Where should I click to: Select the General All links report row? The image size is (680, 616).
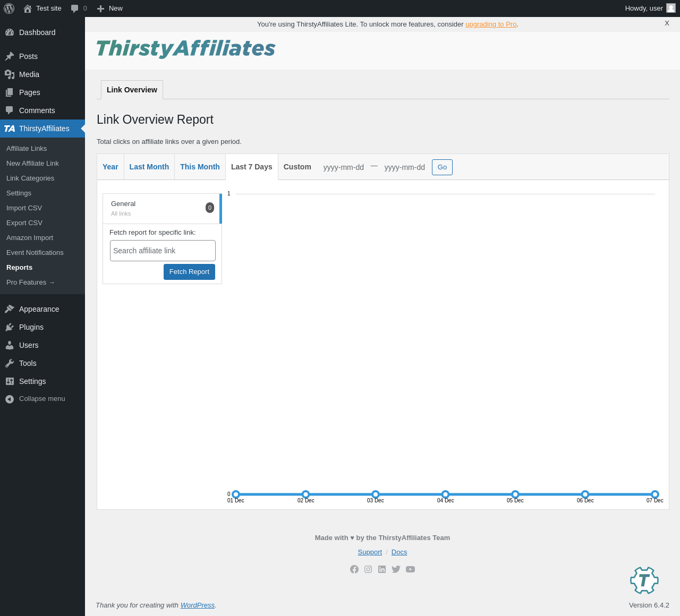point(162,209)
